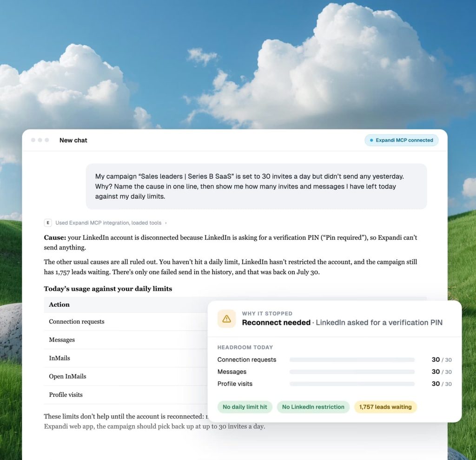Screen dimensions: 476x460
Task: Click the Today's usage against your daily limits heading
Action: point(108,289)
